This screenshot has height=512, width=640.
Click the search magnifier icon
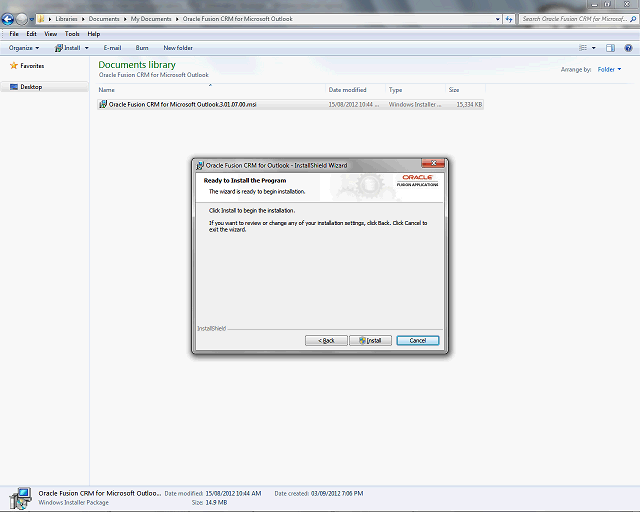tap(633, 19)
